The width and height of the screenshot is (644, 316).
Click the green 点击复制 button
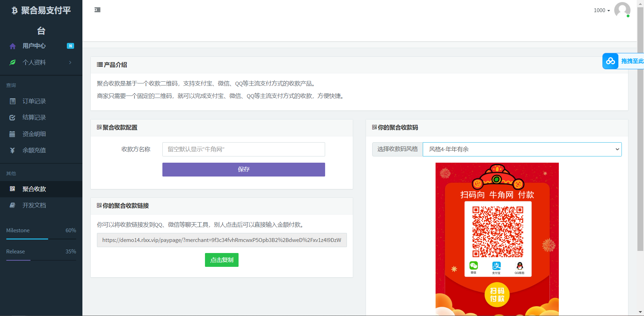pos(222,260)
